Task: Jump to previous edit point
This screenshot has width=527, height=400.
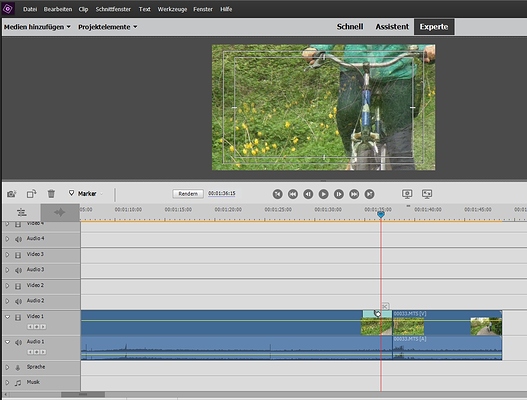Action: click(x=277, y=194)
